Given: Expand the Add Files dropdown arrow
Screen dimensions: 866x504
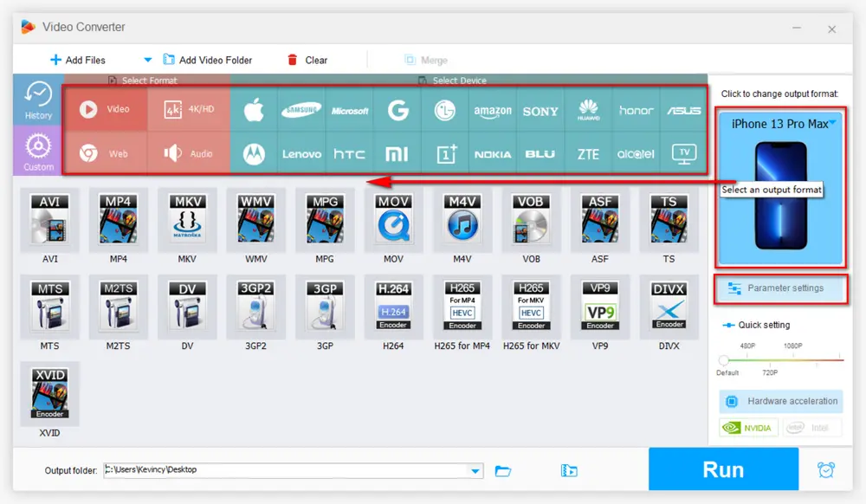Looking at the screenshot, I should tap(147, 60).
